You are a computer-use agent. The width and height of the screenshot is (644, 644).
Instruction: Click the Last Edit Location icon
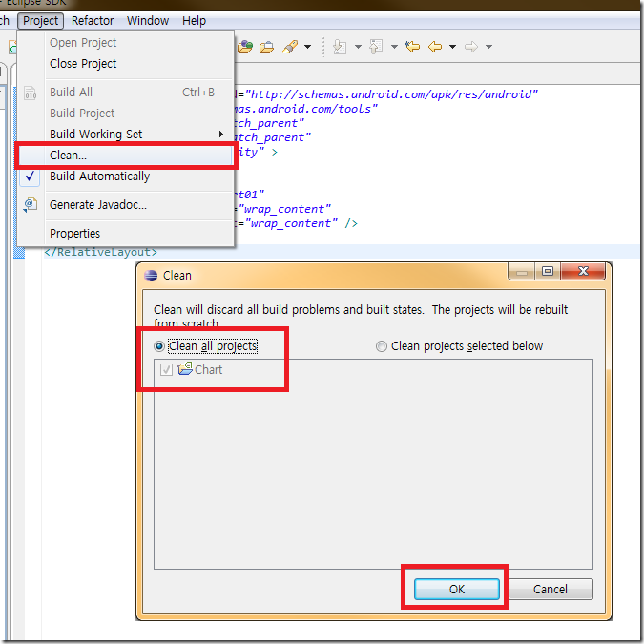(412, 47)
